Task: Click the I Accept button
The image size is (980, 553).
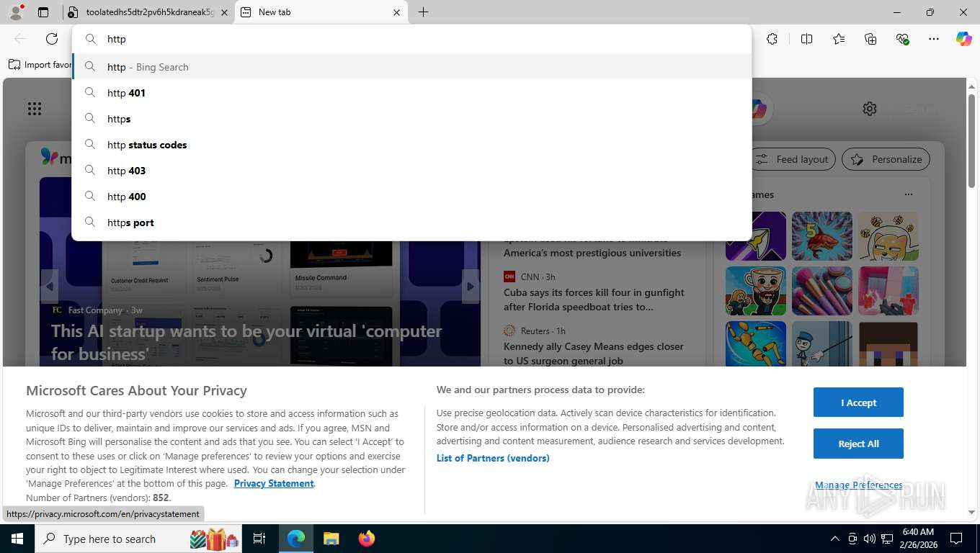Action: point(858,403)
